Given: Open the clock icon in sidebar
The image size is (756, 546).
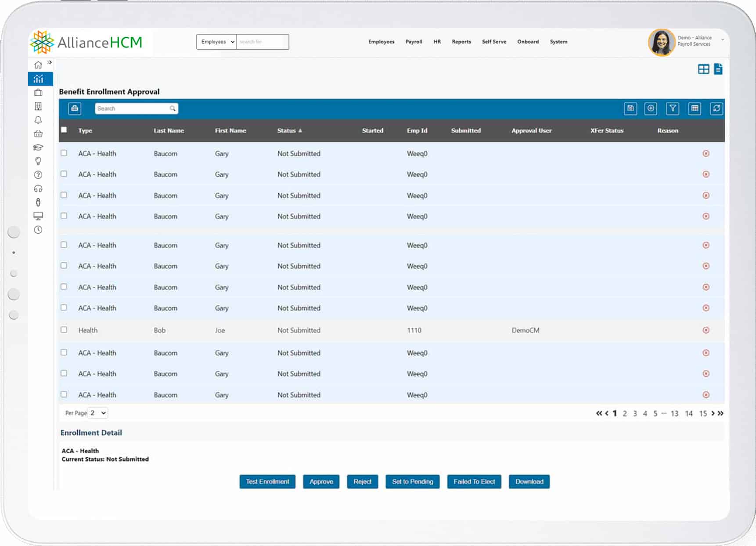Looking at the screenshot, I should 38,230.
